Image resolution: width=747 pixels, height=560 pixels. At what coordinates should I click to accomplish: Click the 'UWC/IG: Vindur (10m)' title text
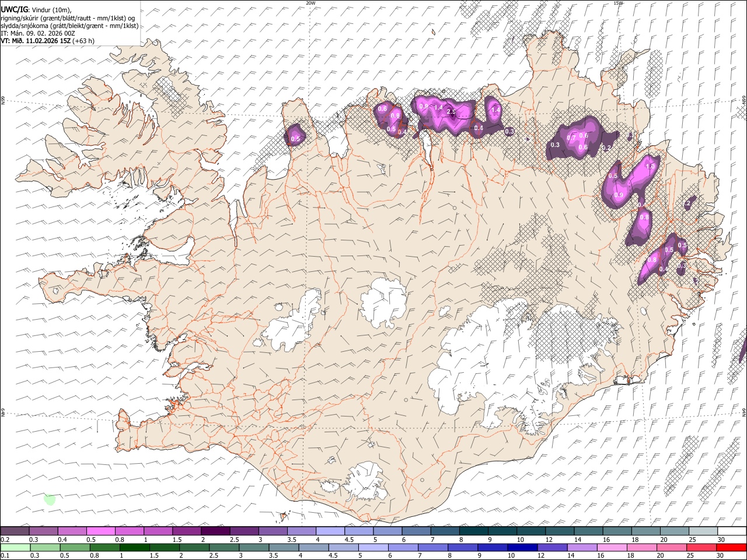point(36,9)
